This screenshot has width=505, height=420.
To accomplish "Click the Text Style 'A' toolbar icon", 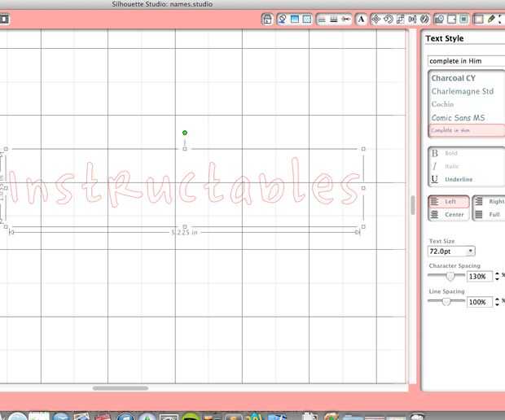I will tap(361, 20).
